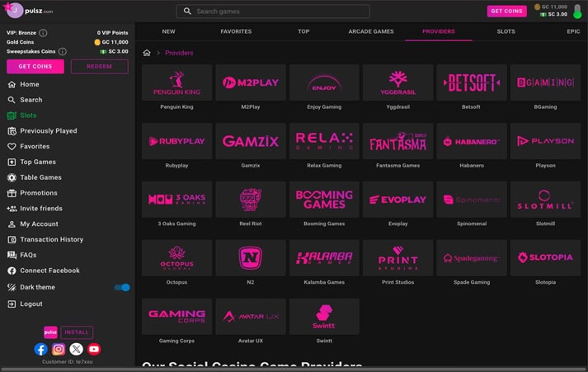Open the Slotmill provider logo
The image size is (588, 372).
click(545, 200)
